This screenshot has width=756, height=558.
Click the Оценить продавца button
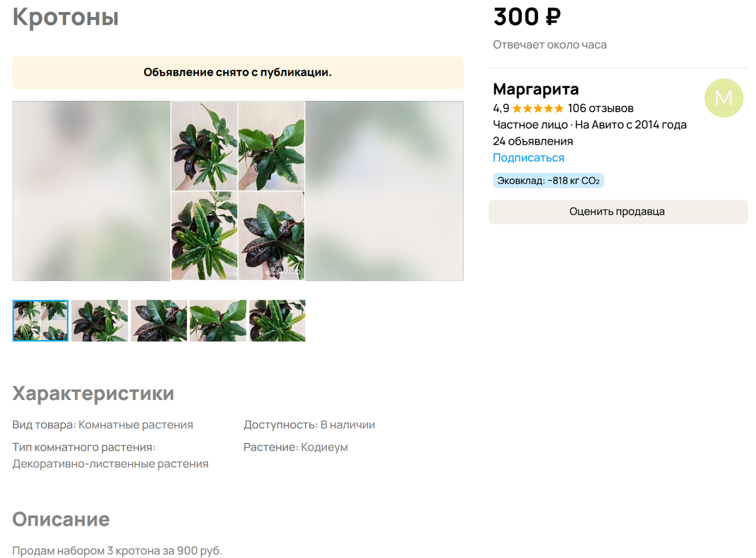click(x=617, y=212)
